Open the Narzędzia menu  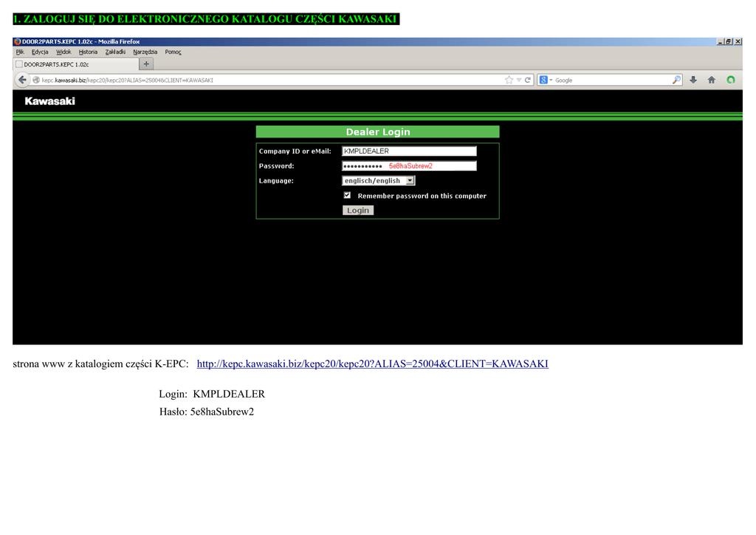pyautogui.click(x=145, y=52)
